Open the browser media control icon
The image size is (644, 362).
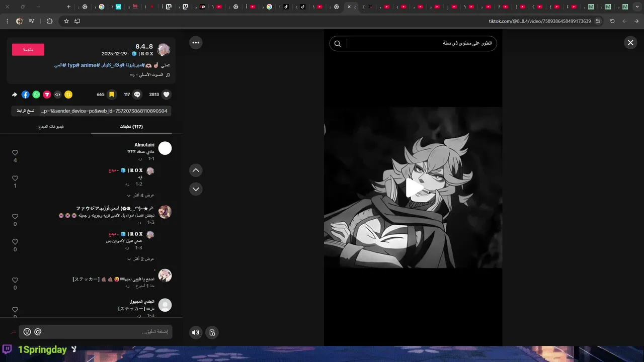(32, 21)
